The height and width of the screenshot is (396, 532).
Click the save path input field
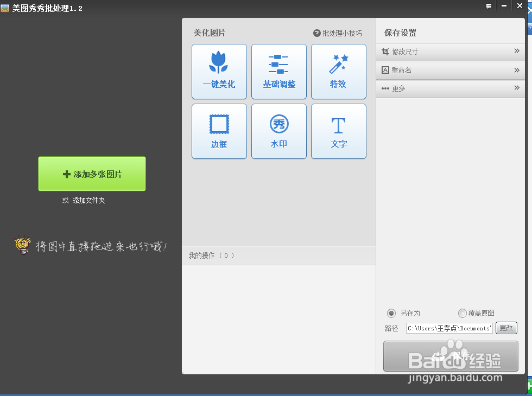point(449,328)
